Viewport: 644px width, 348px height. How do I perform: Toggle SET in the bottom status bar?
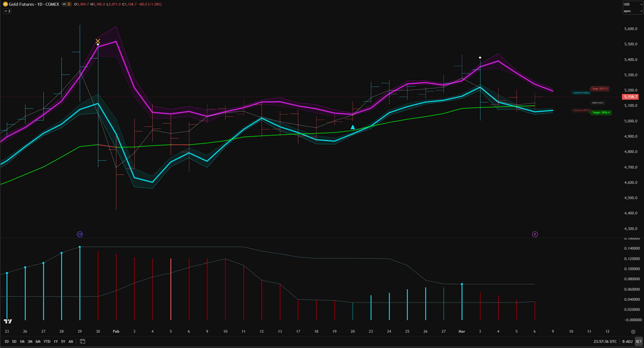point(639,341)
